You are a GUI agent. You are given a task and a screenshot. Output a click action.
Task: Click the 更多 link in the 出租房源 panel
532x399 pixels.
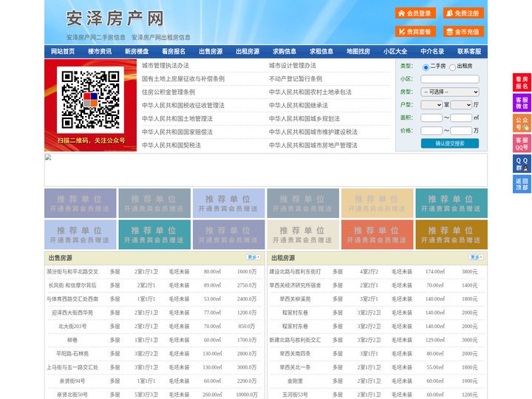476,258
